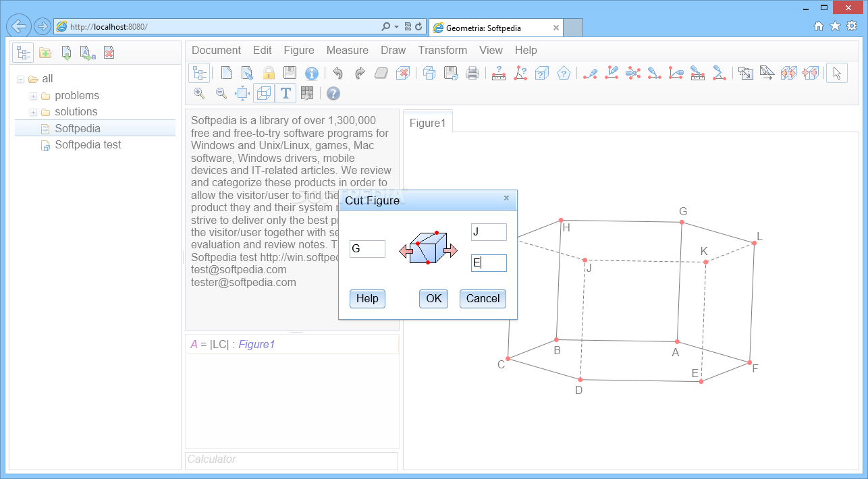The width and height of the screenshot is (868, 479).
Task: Select the draw segment pencil tool
Action: (x=591, y=73)
